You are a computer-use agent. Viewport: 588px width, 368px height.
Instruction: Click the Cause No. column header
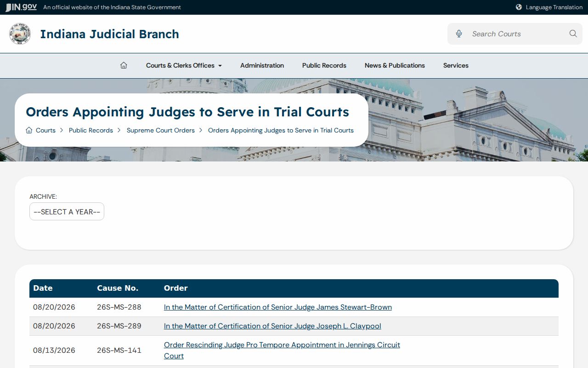[x=118, y=288]
